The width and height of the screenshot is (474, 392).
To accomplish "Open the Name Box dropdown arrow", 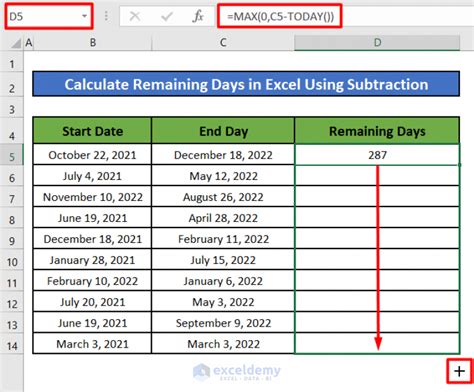I will click(x=84, y=16).
